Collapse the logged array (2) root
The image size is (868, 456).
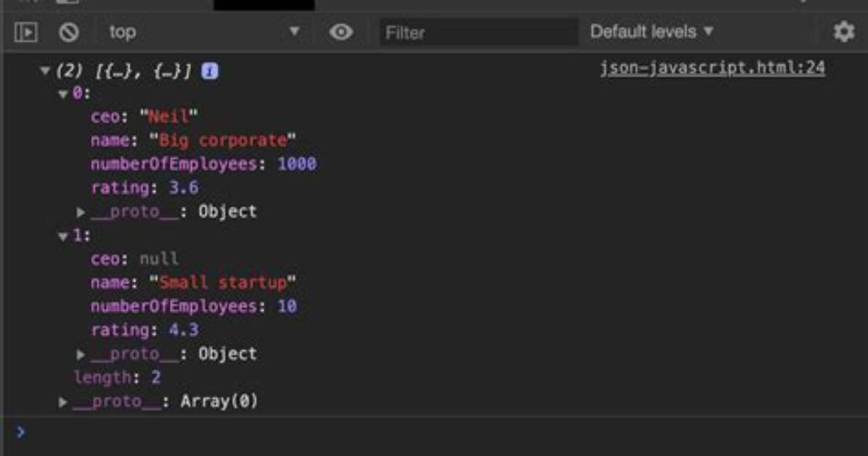pos(46,71)
